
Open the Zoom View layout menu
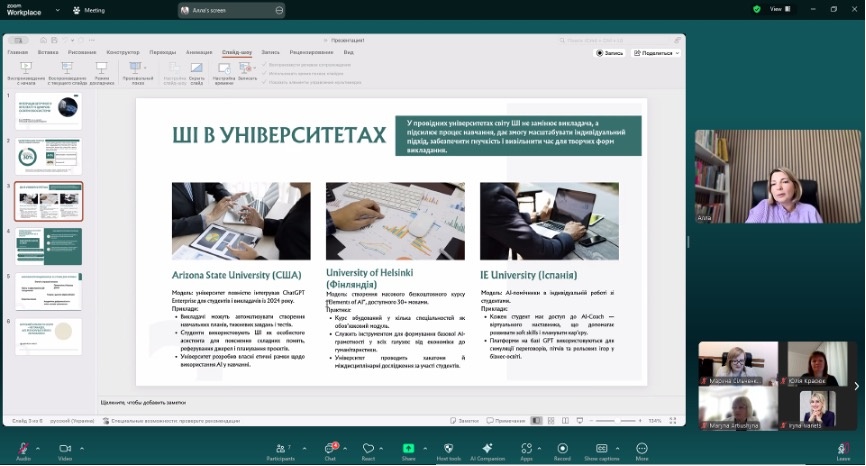click(780, 9)
